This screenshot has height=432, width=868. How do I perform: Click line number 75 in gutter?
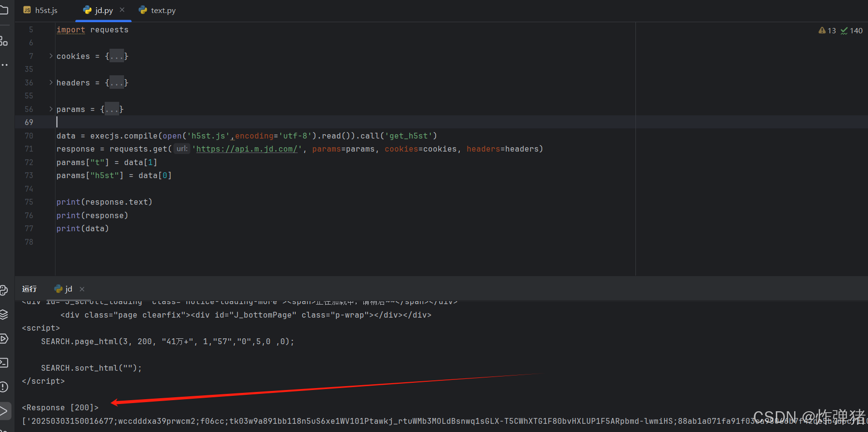point(29,202)
